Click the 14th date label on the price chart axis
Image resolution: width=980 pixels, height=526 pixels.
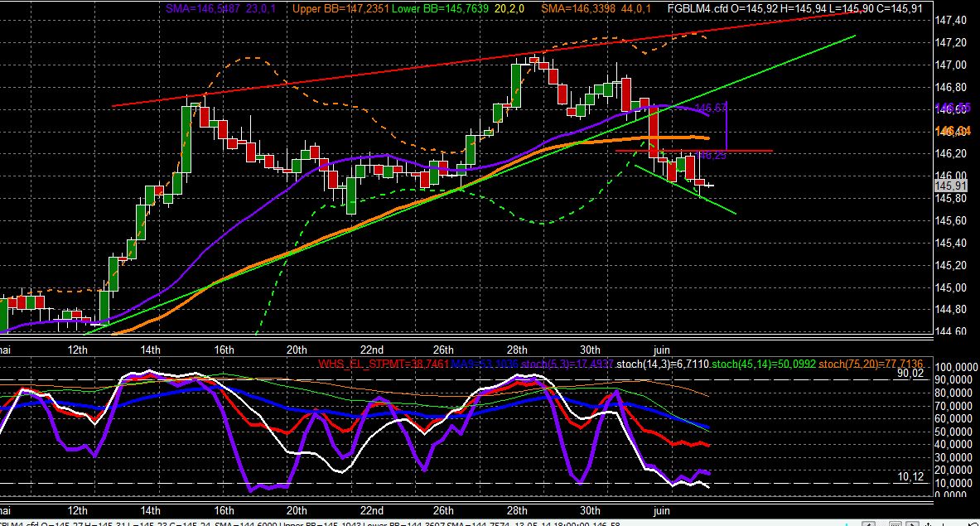point(150,350)
